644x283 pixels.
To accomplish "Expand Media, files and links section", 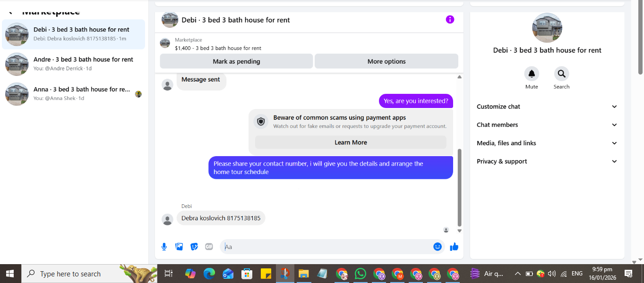I will coord(547,143).
